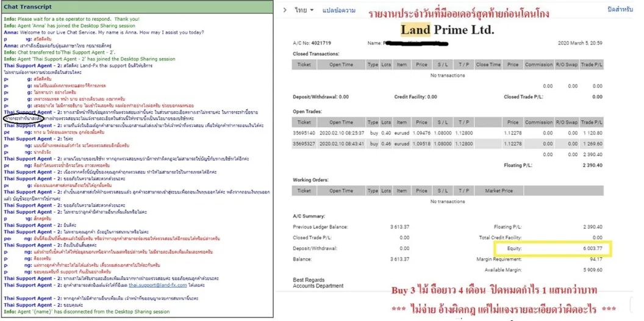Select Available Margin value 5 909.60

tap(592, 270)
